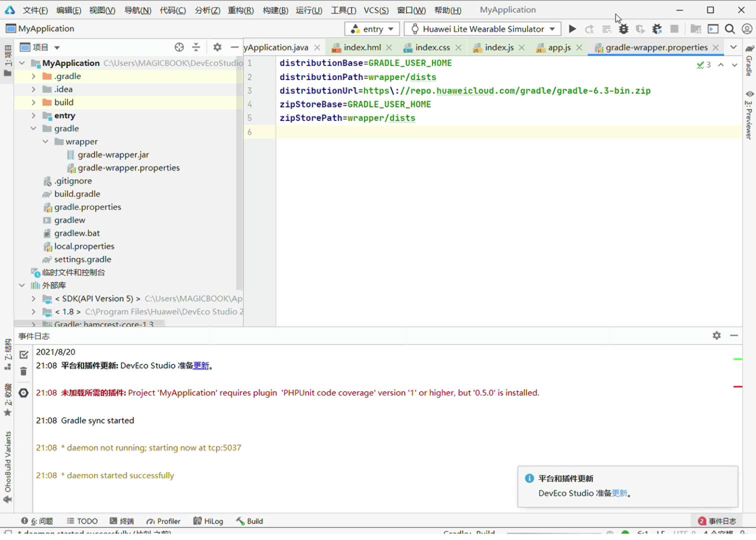Open the Structure side tab
This screenshot has width=756, height=540.
point(7,354)
